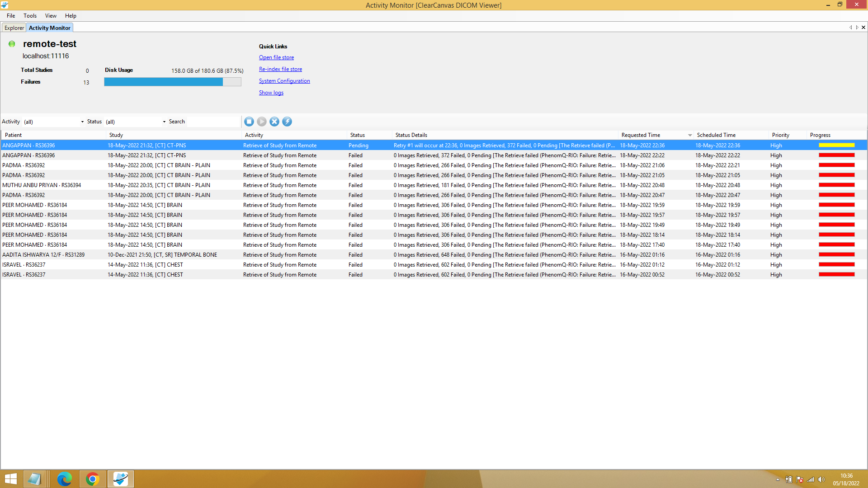Click the Re-index file store link
The image size is (868, 488).
tap(280, 69)
